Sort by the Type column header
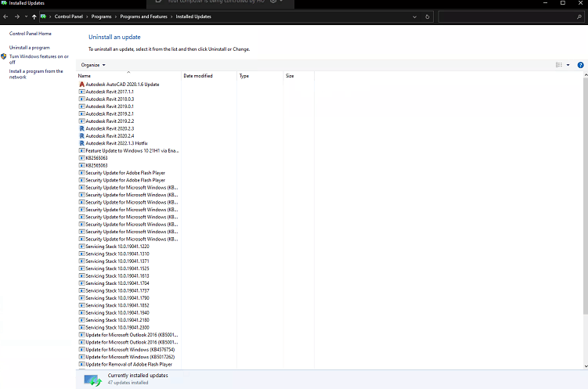Image resolution: width=588 pixels, height=389 pixels. point(260,76)
